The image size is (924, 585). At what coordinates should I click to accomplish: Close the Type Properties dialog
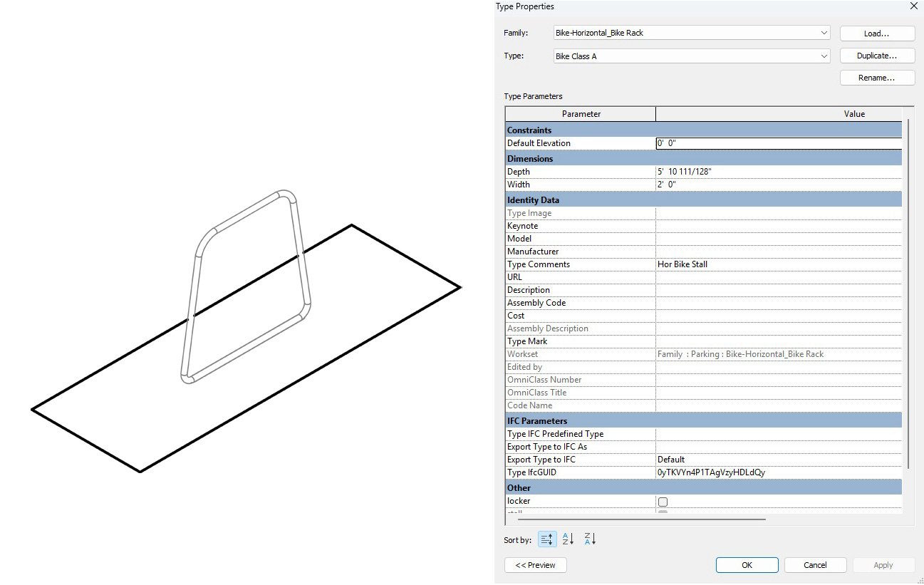[914, 6]
